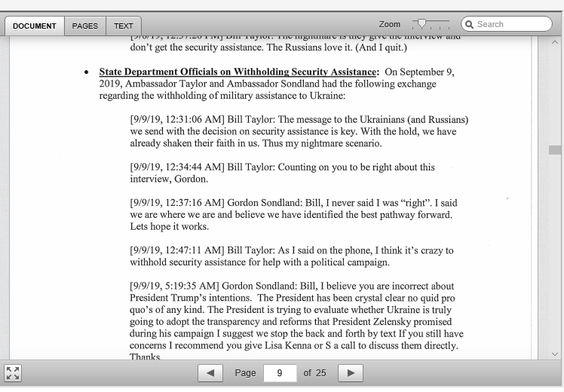Open the PAGES tab
The height and width of the screenshot is (392, 564).
coord(85,26)
